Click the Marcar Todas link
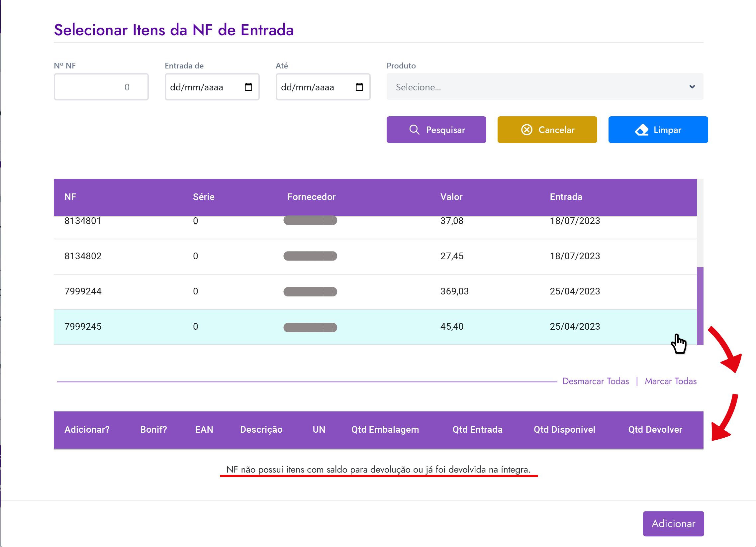This screenshot has height=547, width=756. pos(670,381)
